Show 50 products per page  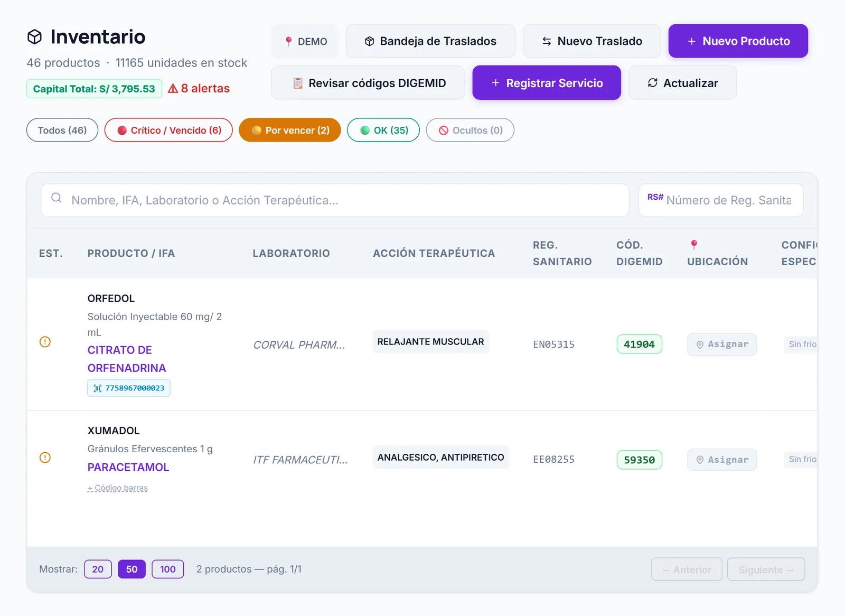pos(132,570)
